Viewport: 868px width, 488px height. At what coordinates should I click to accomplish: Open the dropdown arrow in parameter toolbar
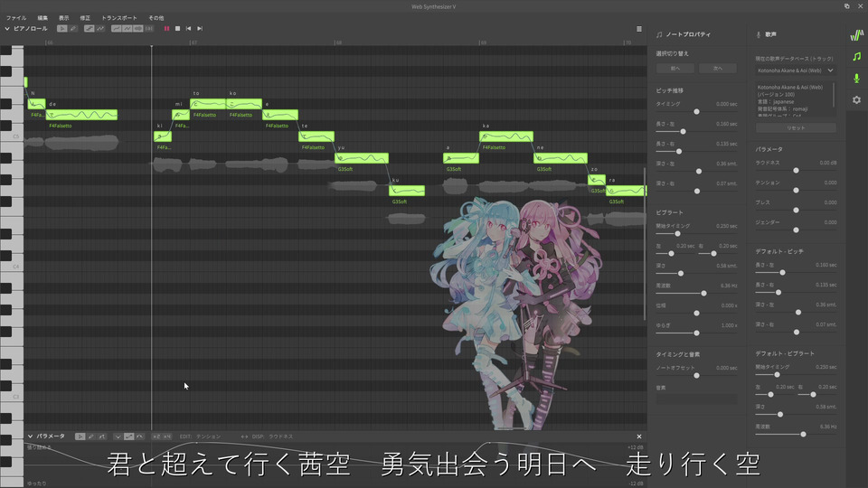click(x=118, y=436)
